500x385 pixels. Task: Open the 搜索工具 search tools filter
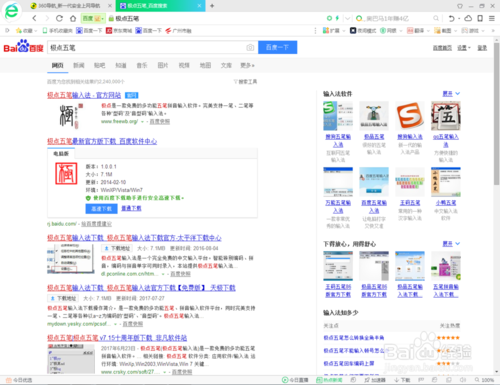[x=245, y=82]
